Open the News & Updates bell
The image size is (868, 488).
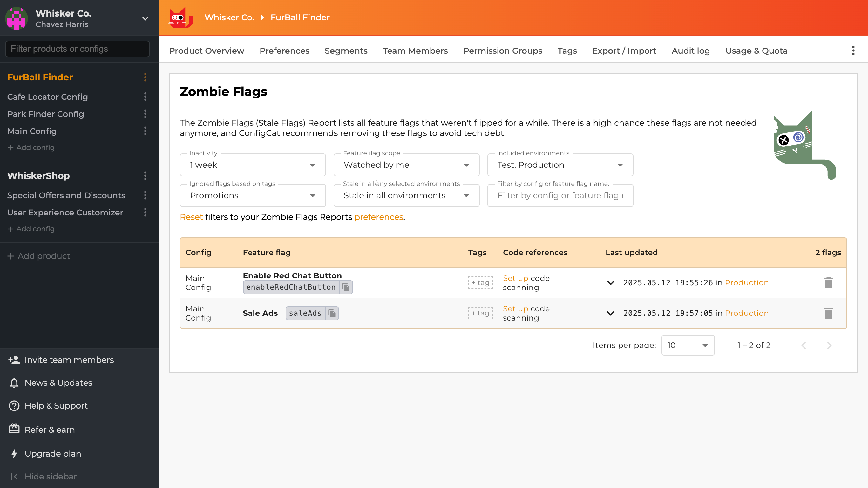pos(14,383)
